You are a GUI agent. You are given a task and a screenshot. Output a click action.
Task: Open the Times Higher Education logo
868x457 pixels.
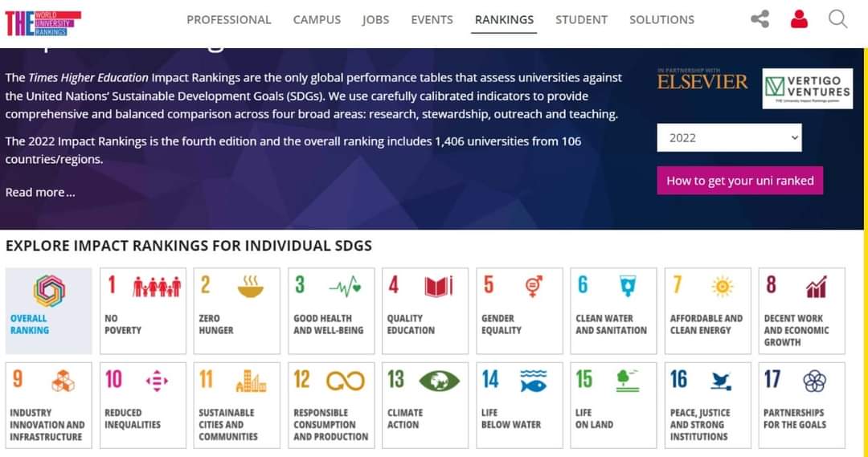point(43,22)
